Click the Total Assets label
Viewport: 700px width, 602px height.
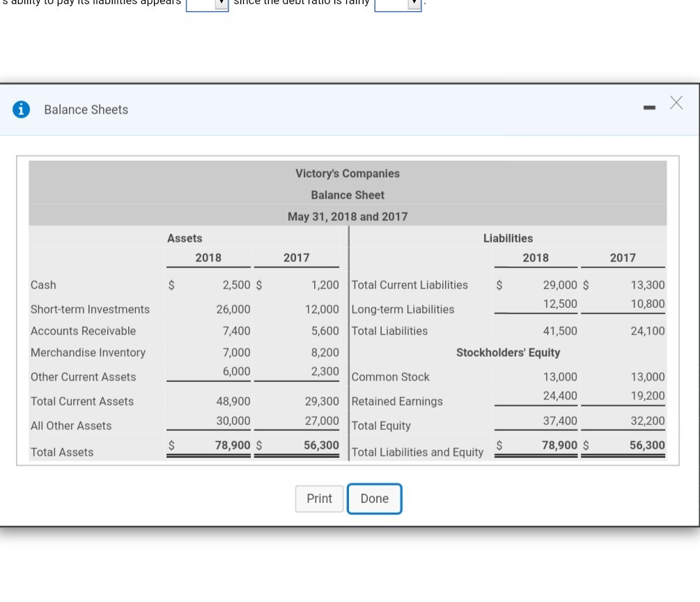tap(62, 452)
